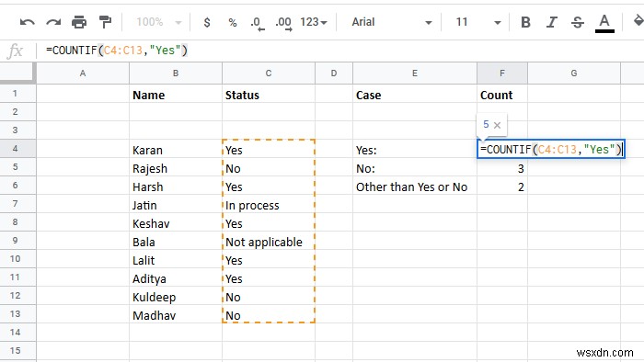Select the Name header cell

click(176, 94)
